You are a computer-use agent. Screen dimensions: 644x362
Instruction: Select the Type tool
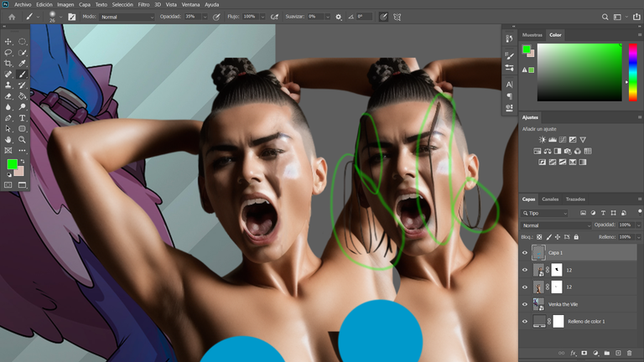[22, 118]
